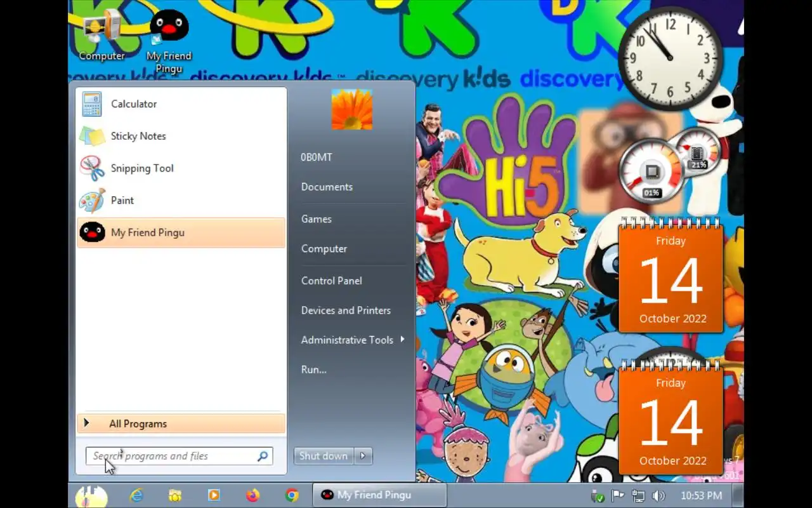
Task: Open My Friend Pingu in Start menu list
Action: coord(181,232)
